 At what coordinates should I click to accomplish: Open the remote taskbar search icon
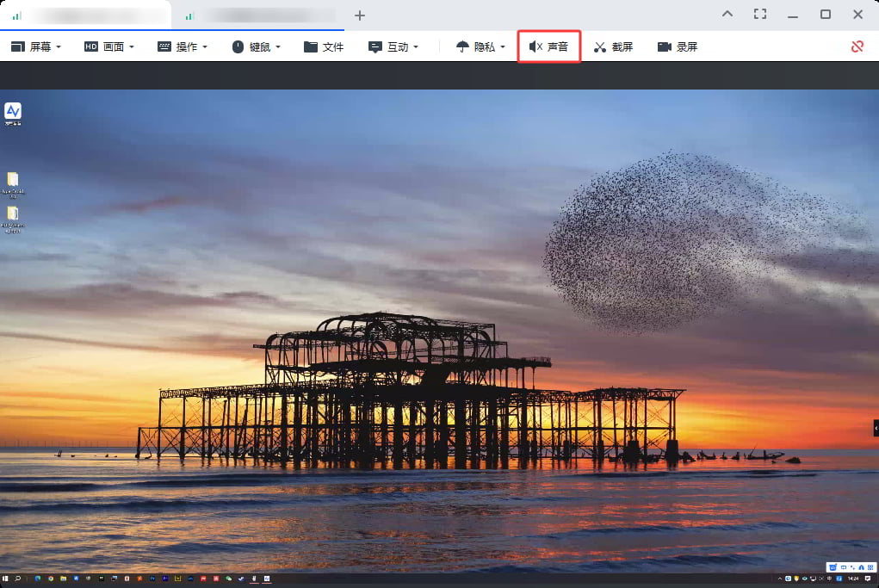[17, 579]
